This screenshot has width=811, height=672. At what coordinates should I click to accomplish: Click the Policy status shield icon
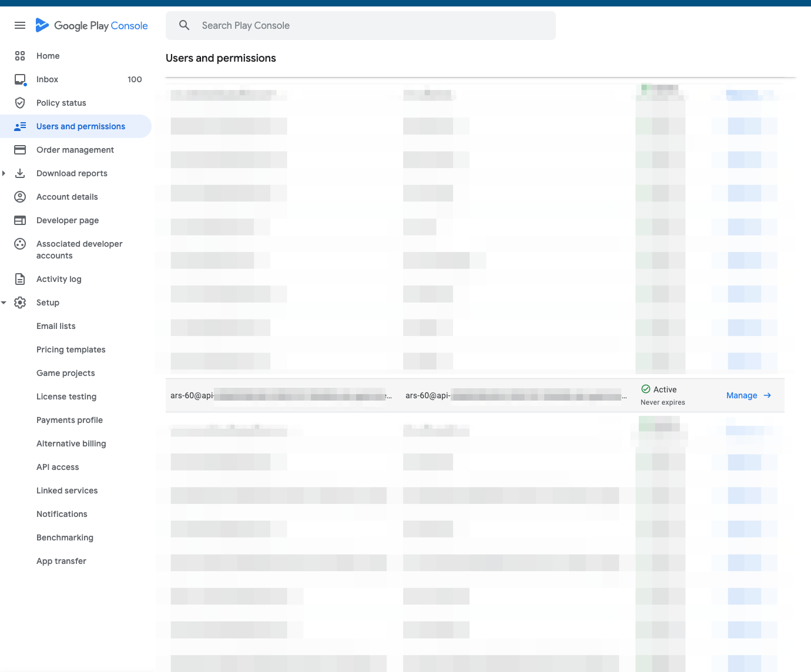click(x=20, y=103)
